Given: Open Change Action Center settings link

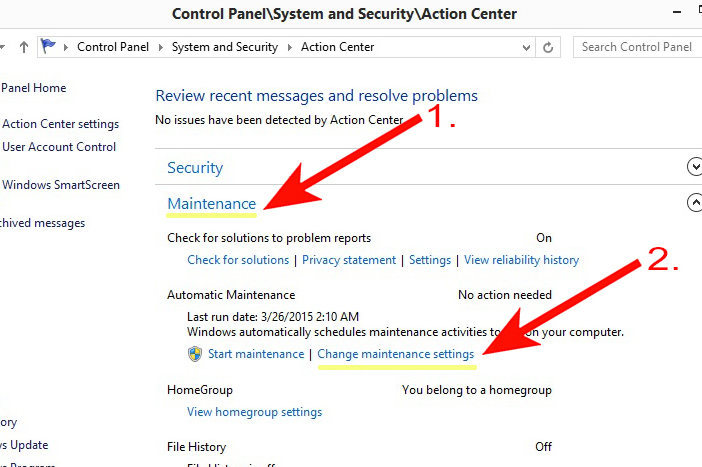Looking at the screenshot, I should tap(60, 124).
